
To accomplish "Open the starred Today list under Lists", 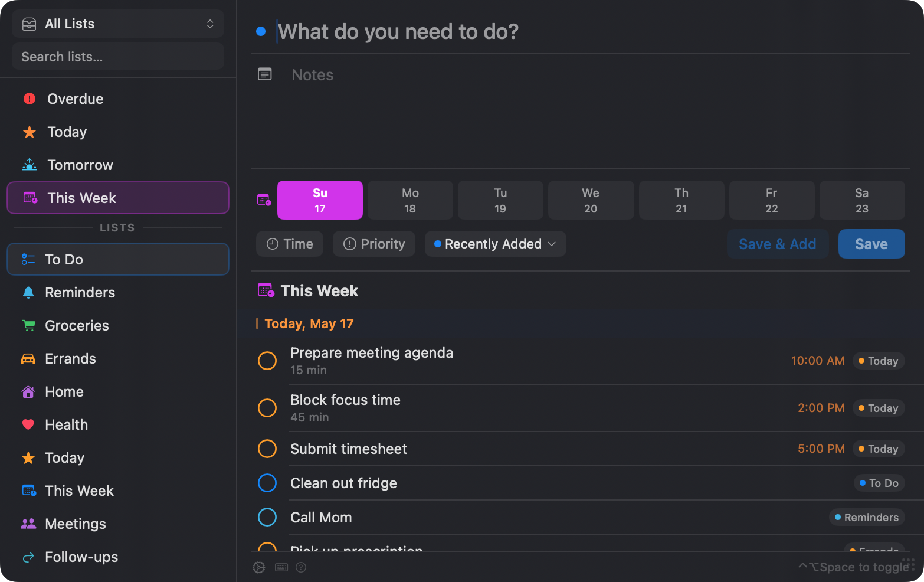I will click(x=118, y=457).
